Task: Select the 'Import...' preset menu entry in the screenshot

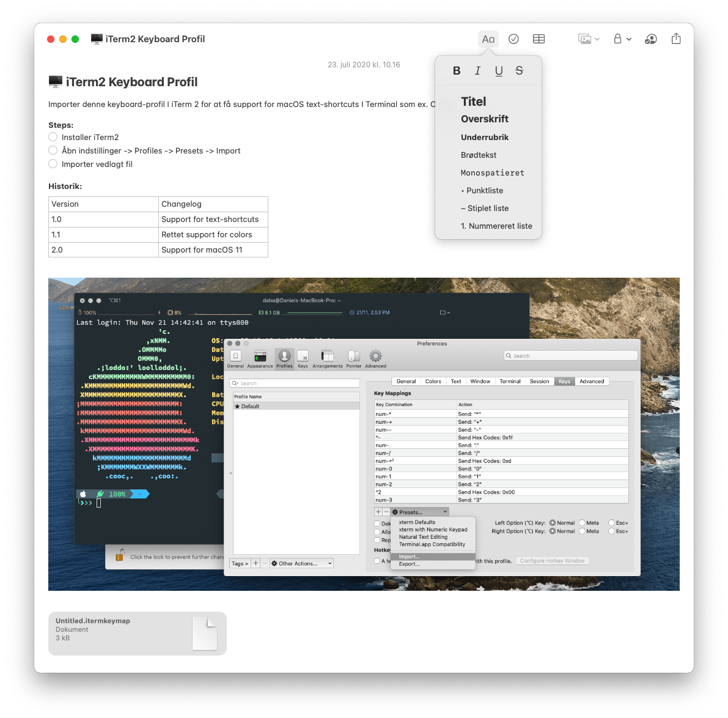Action: pos(433,557)
